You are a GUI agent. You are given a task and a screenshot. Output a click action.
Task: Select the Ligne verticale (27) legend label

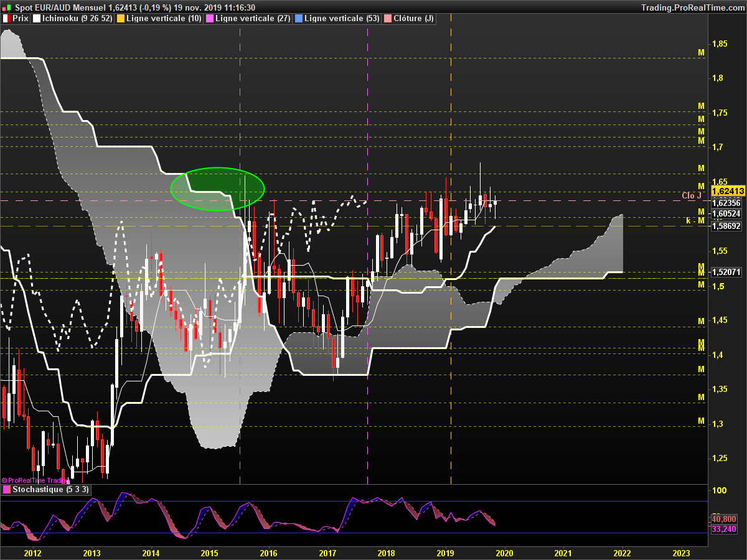[x=253, y=19]
